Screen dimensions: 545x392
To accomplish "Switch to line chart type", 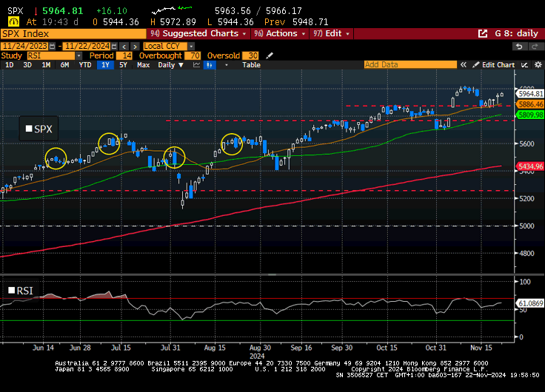I will pyautogui.click(x=197, y=65).
